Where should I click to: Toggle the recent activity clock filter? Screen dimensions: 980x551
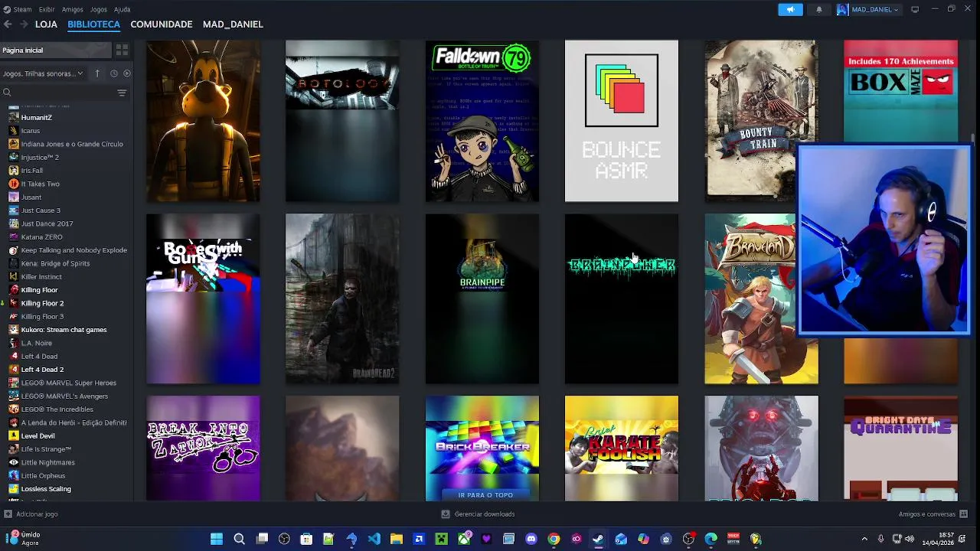tap(113, 73)
